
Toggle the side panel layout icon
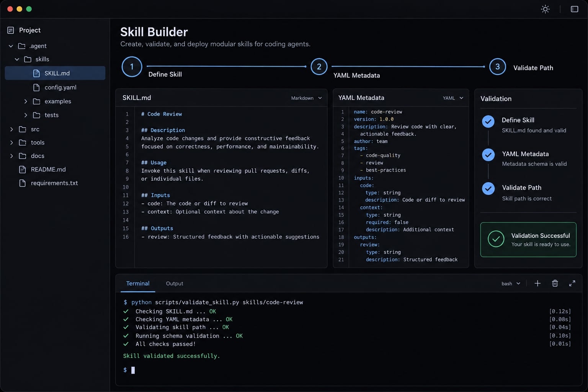point(574,9)
